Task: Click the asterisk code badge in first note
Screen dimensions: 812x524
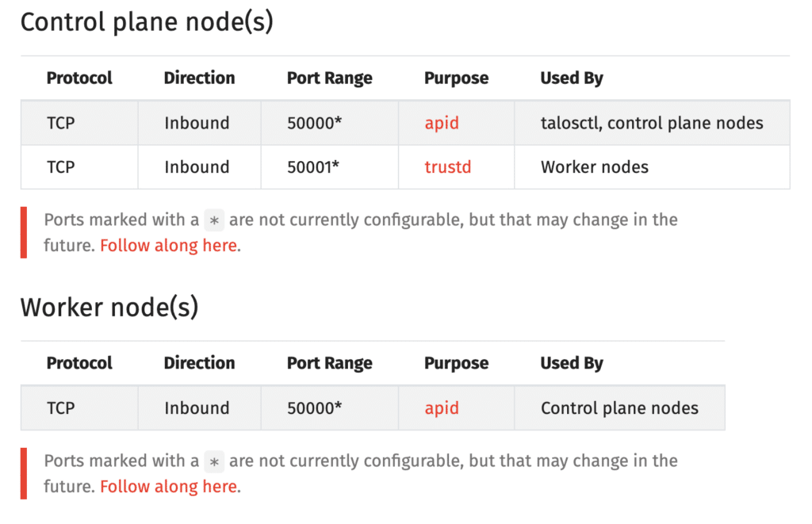Action: coord(214,220)
